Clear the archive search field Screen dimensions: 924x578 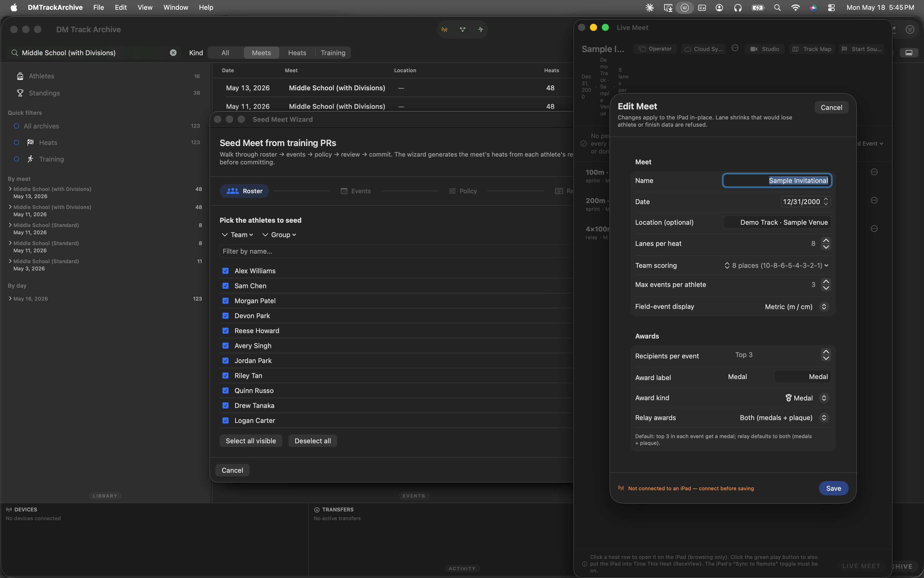[x=173, y=53]
